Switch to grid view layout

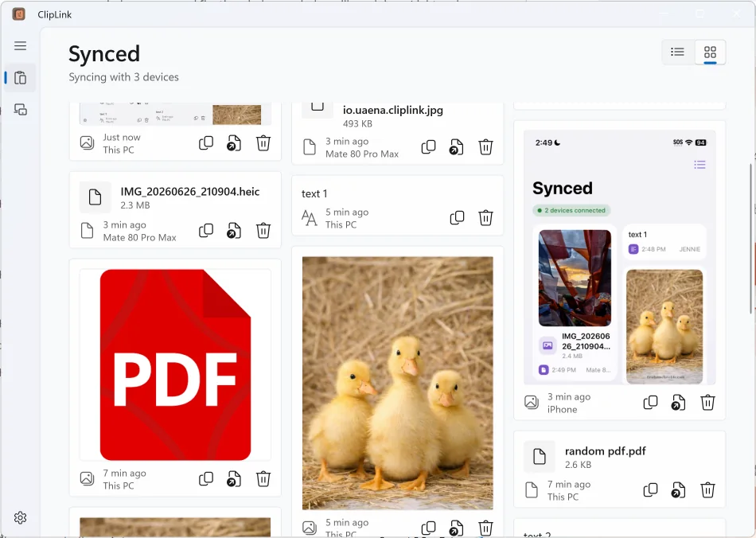(710, 52)
